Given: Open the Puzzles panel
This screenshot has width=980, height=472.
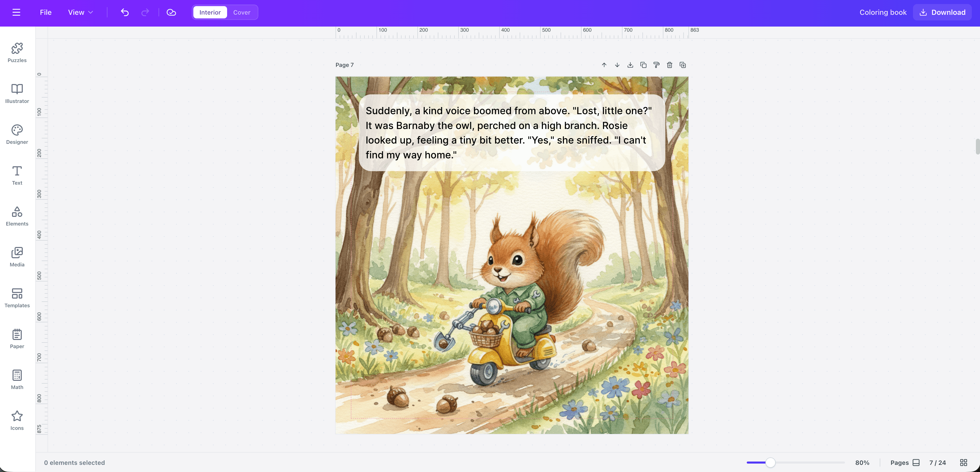Looking at the screenshot, I should click(17, 52).
